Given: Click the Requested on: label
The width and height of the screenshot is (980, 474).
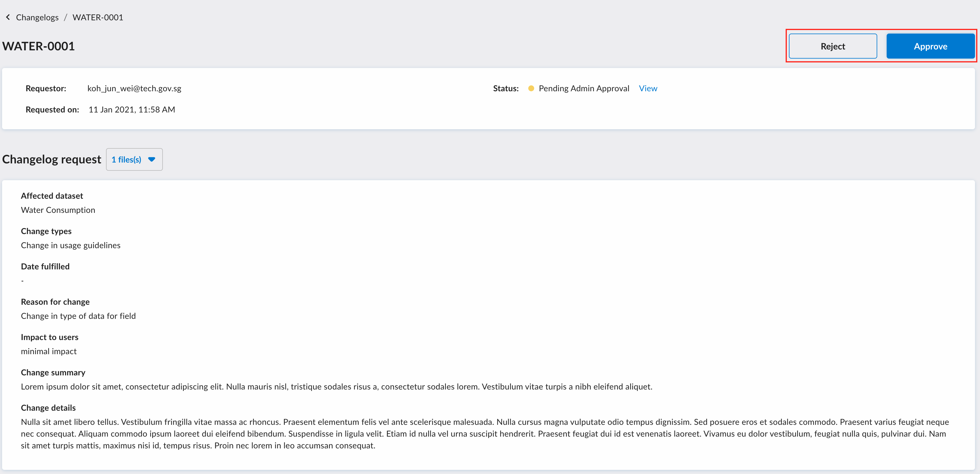Looking at the screenshot, I should pos(52,110).
